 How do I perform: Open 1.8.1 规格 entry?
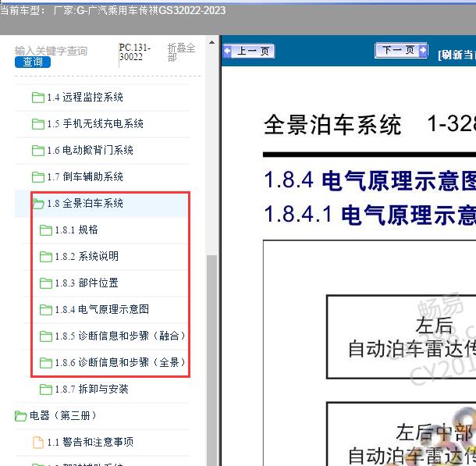pyautogui.click(x=76, y=229)
